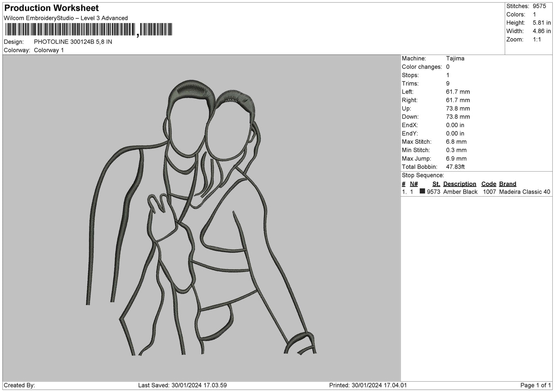The image size is (555, 392).
Task: Click the Brand column header
Action: [x=508, y=184]
